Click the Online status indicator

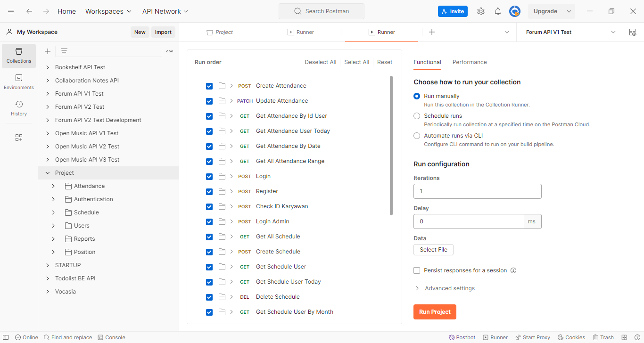click(26, 337)
